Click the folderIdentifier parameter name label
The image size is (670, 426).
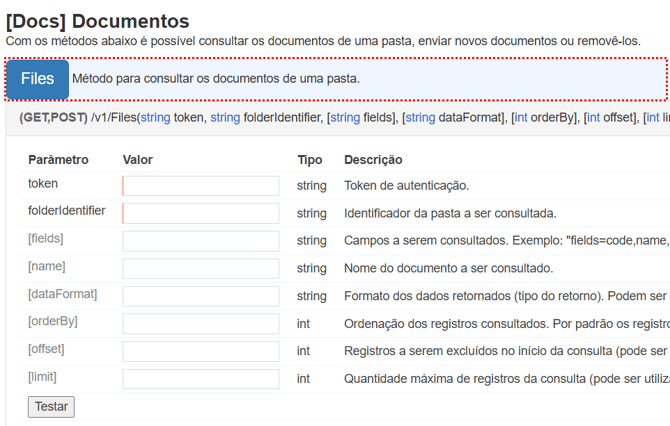67,211
